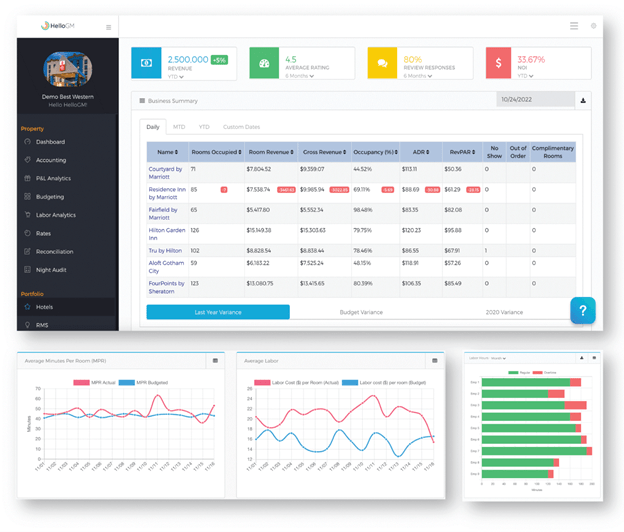Click menu icon on Labor Hours chart
The width and height of the screenshot is (624, 532).
[x=594, y=358]
